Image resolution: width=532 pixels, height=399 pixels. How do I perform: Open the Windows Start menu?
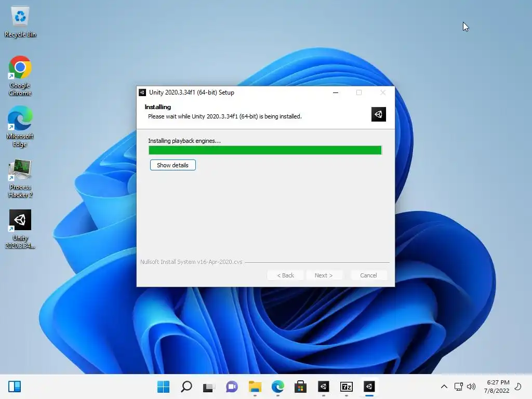(163, 387)
